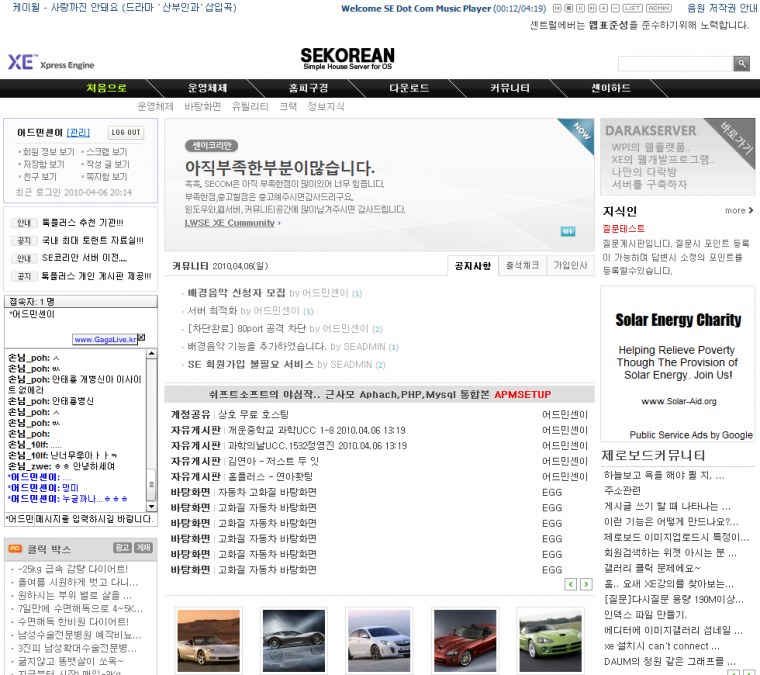Image resolution: width=760 pixels, height=675 pixels.
Task: Click the search magnifier button
Action: (742, 63)
